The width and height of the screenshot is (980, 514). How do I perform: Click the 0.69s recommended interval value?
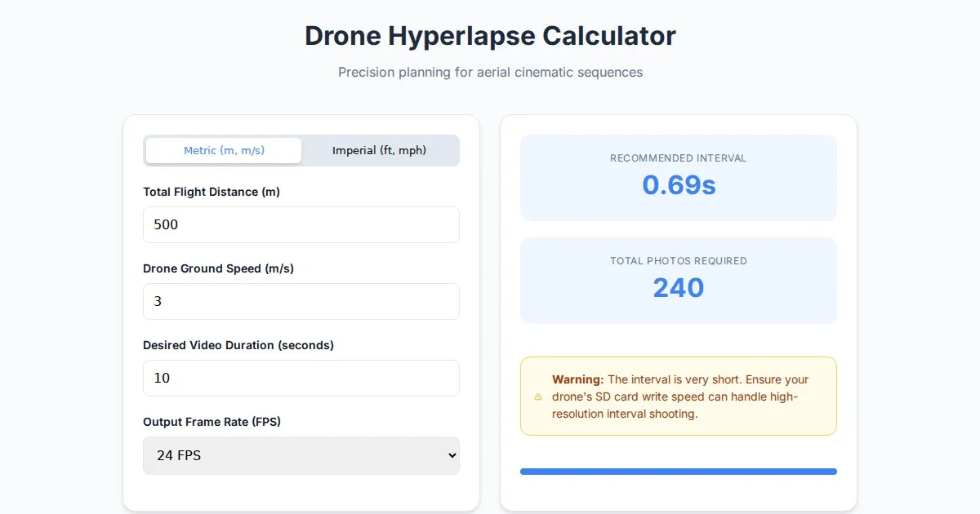(x=678, y=185)
